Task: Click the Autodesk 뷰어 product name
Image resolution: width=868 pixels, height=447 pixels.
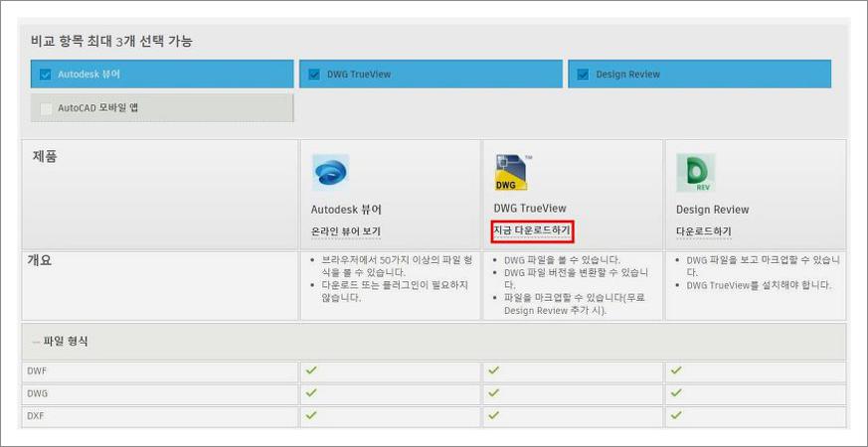Action: tap(346, 210)
